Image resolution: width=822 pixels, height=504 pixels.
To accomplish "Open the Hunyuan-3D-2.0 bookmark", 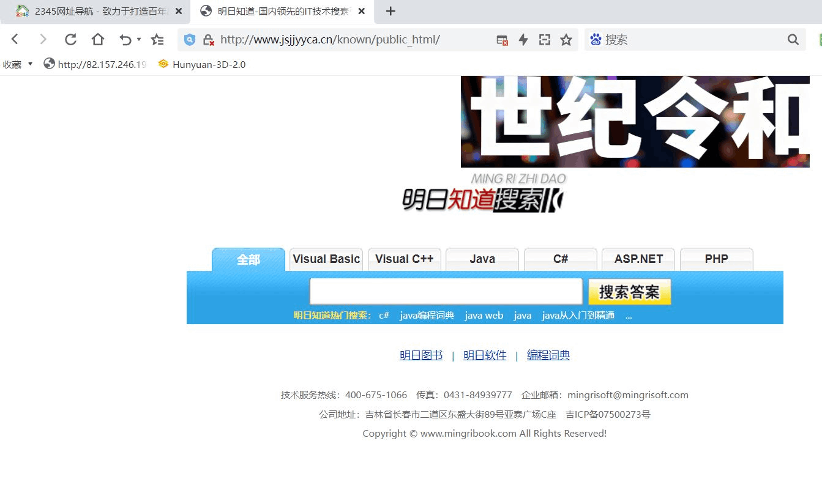I will 202,64.
